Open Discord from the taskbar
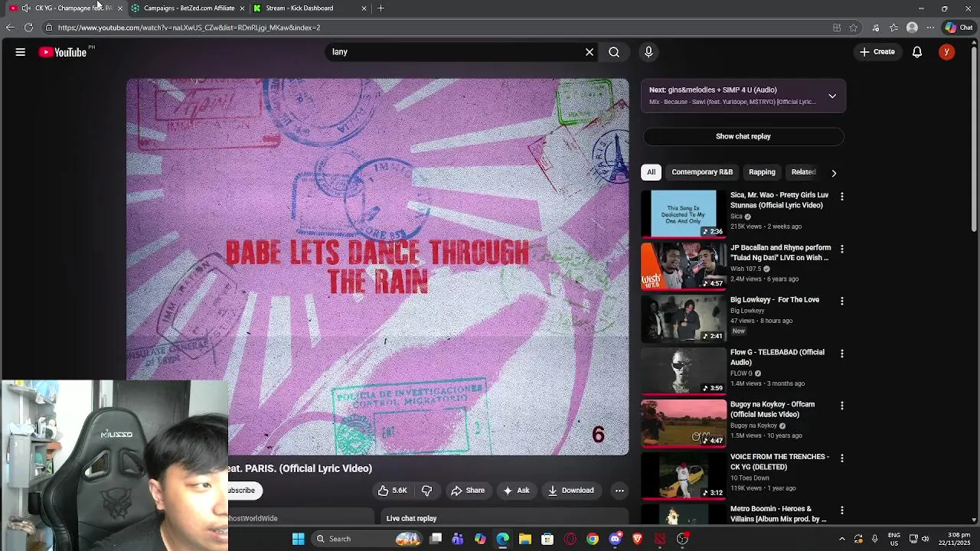This screenshot has height=551, width=980. 616,539
